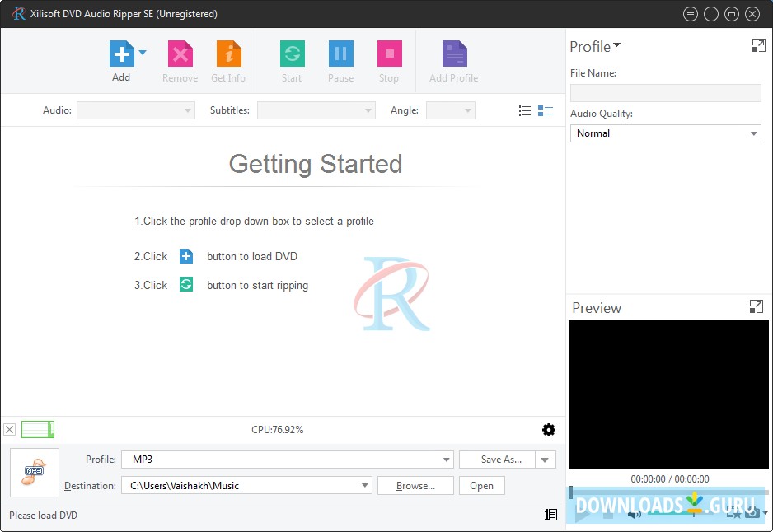Click the Pause toolbar icon
This screenshot has width=773, height=532.
point(340,54)
